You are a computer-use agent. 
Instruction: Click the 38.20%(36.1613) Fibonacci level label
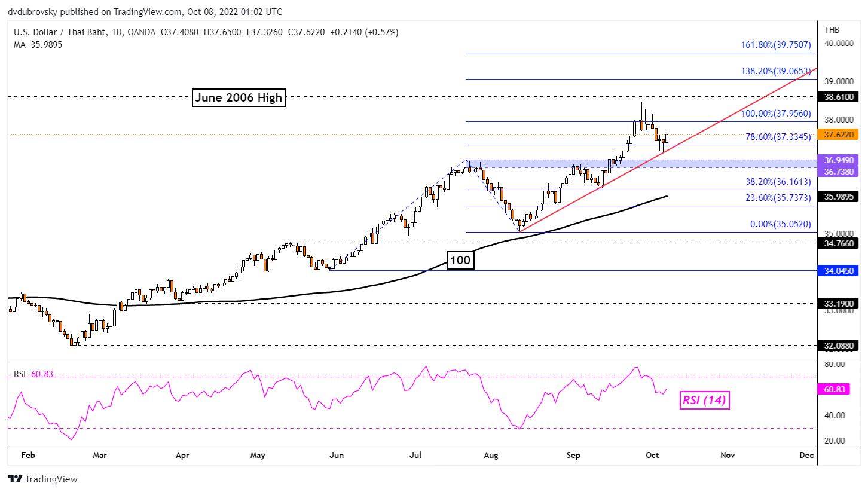[x=778, y=182]
